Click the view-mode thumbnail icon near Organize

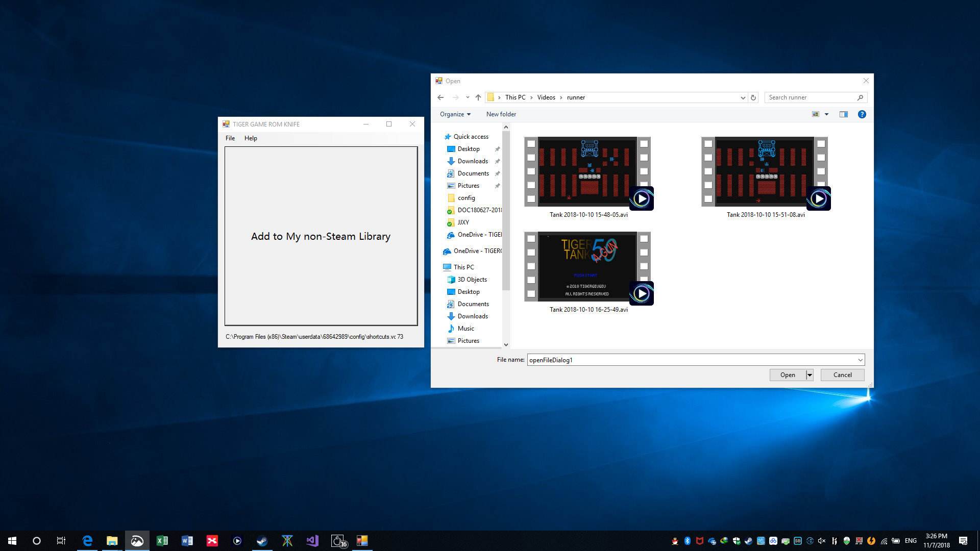click(815, 114)
